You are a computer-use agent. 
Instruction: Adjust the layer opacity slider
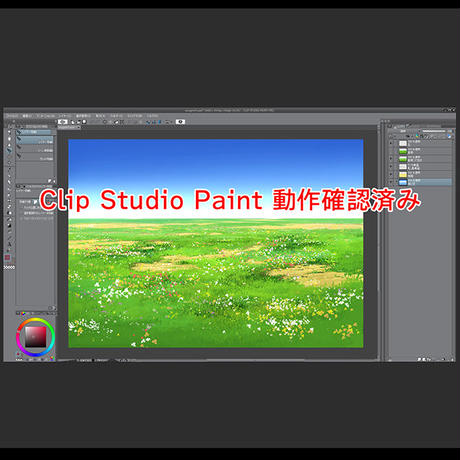coord(435,131)
